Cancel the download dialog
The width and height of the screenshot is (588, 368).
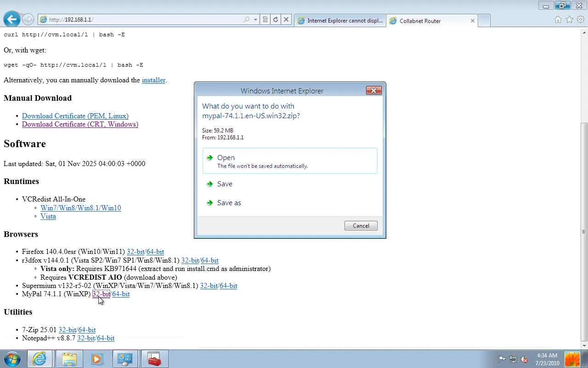click(x=361, y=226)
